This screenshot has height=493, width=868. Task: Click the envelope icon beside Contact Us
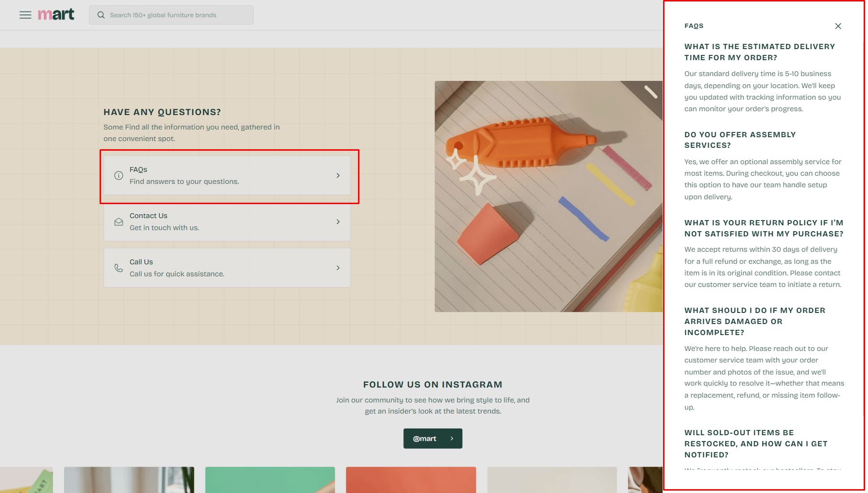click(x=118, y=222)
